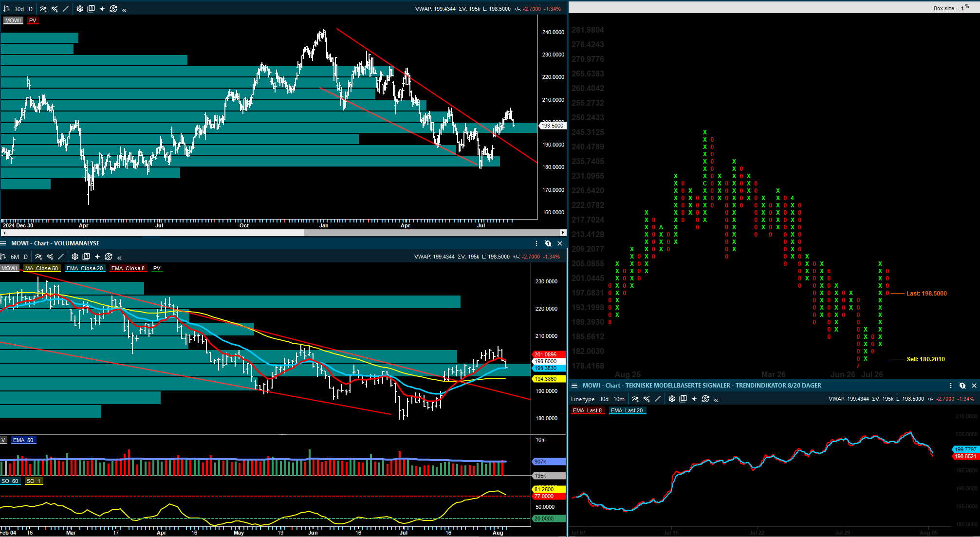Click the MOWI - Chart - VOLUMANALYSE title
The image size is (980, 537).
point(55,243)
